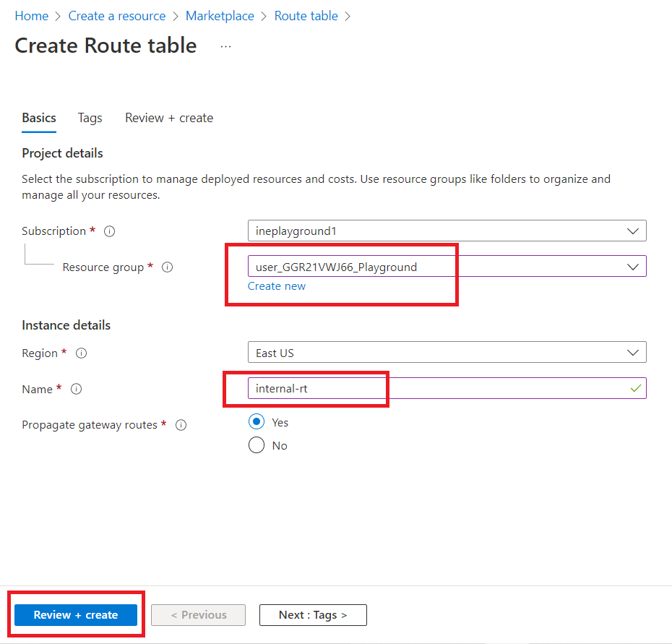
Task: Switch to the Tags tab
Action: (x=90, y=118)
